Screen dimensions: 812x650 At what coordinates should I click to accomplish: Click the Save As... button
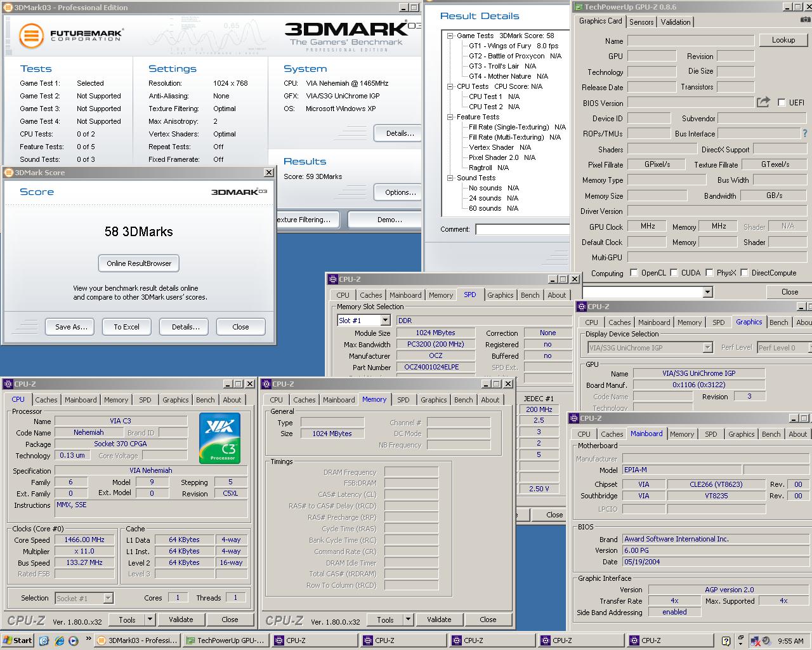click(x=71, y=327)
